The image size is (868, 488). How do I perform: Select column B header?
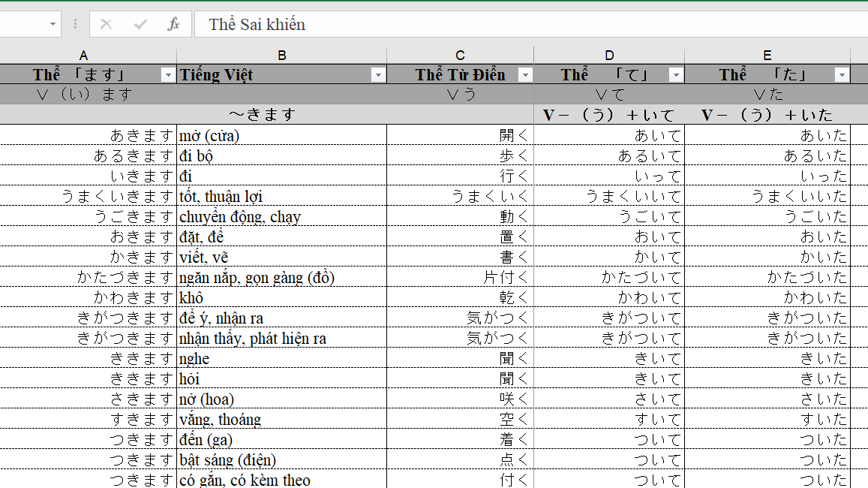(x=281, y=55)
